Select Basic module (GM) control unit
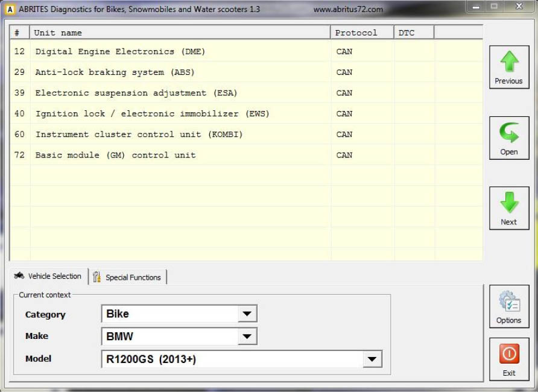 click(x=115, y=155)
